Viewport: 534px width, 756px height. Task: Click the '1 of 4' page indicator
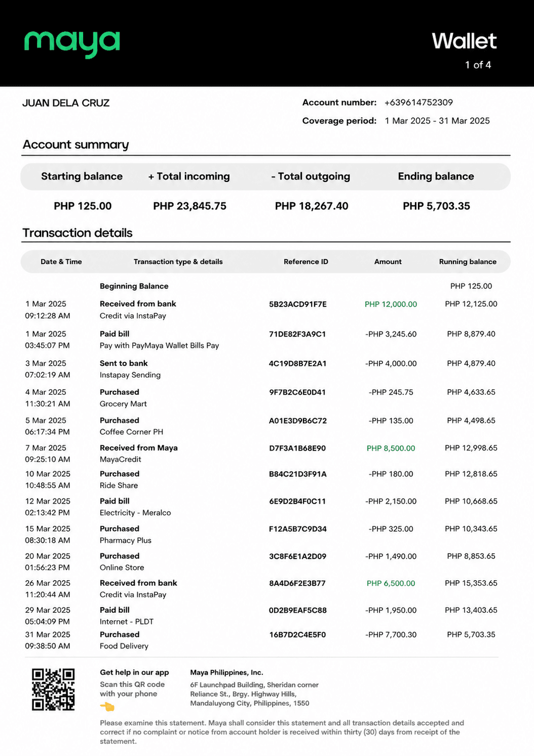478,65
